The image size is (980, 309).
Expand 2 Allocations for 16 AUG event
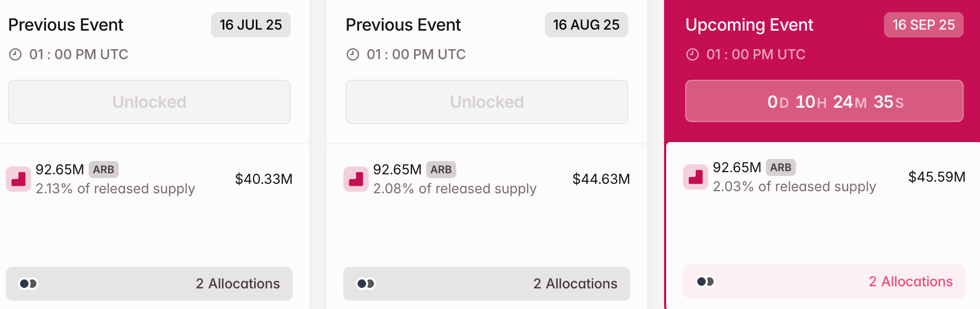[x=575, y=284]
